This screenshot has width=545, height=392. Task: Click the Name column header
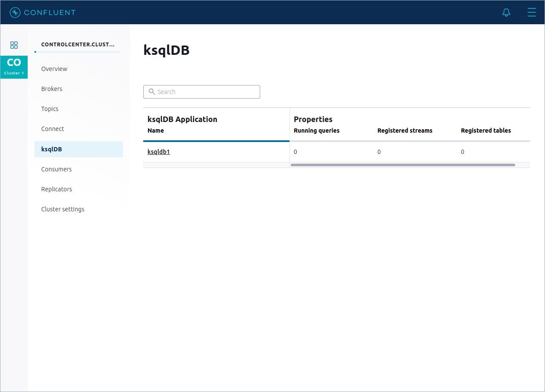coord(156,131)
